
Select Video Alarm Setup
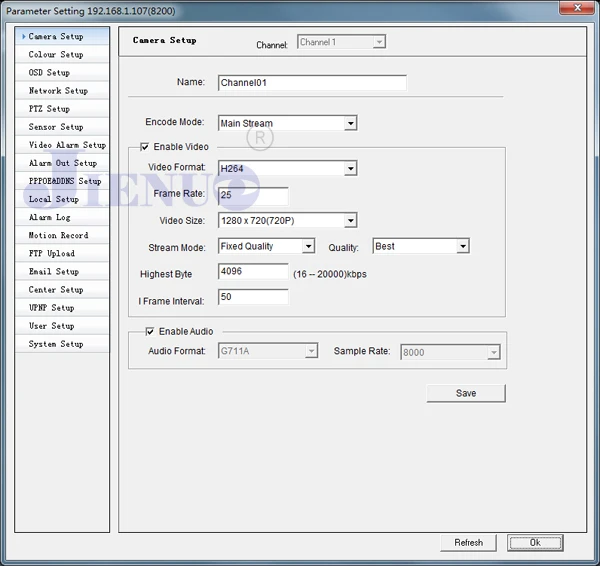point(62,145)
